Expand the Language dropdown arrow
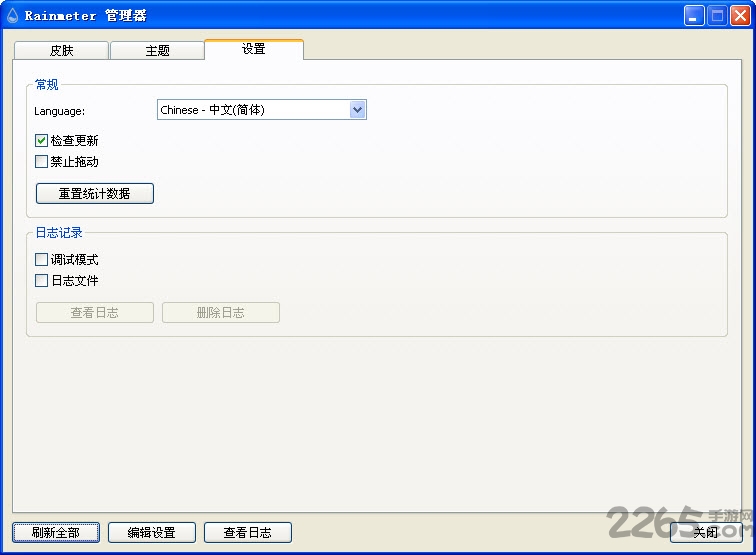Viewport: 756px width, 555px height. click(x=358, y=110)
